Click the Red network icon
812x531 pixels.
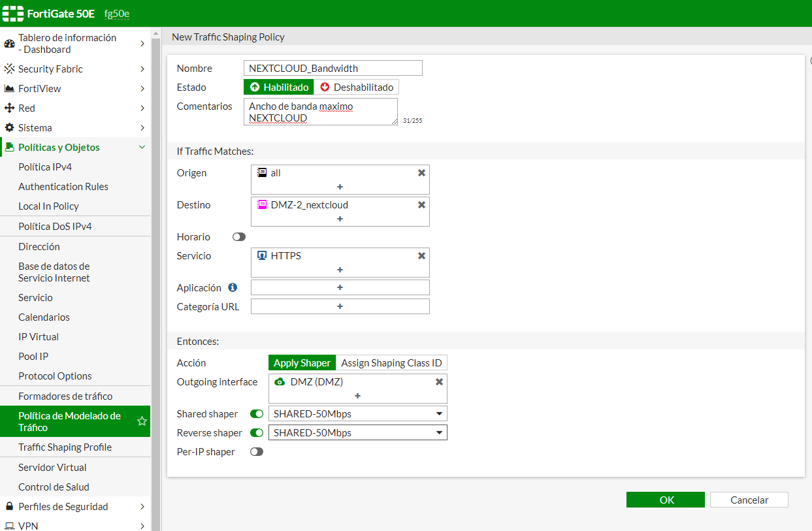pyautogui.click(x=9, y=108)
